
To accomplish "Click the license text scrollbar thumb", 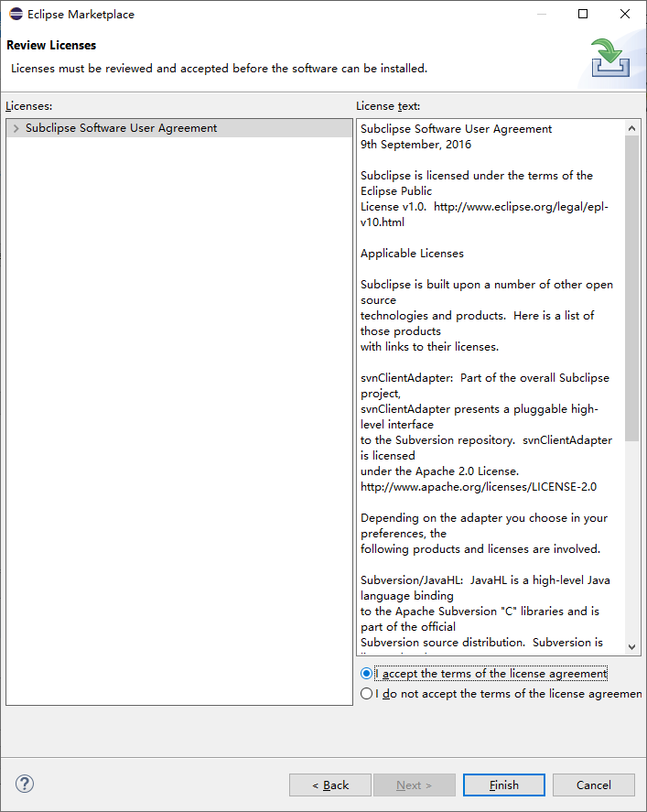I will (x=631, y=288).
